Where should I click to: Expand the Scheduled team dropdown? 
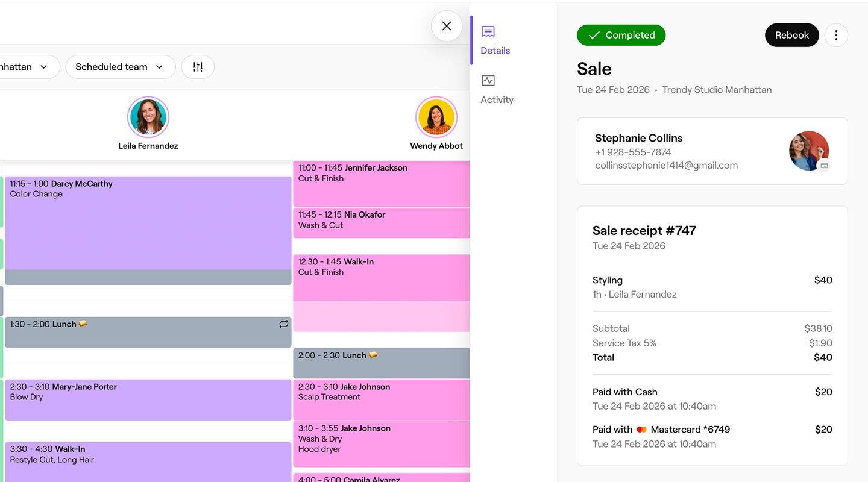120,67
